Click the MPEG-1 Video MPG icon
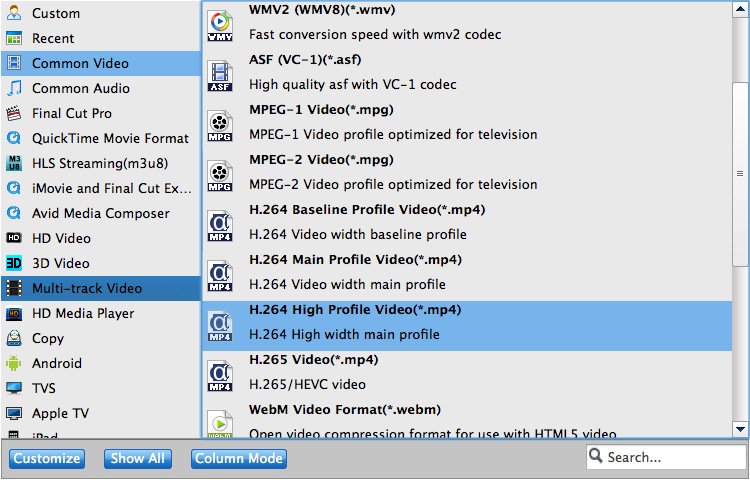This screenshot has width=750, height=480. (220, 126)
